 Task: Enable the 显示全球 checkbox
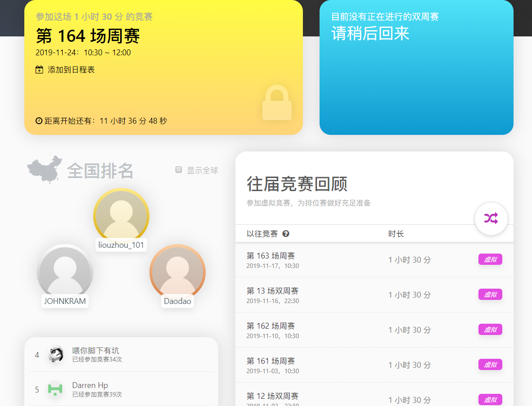179,170
